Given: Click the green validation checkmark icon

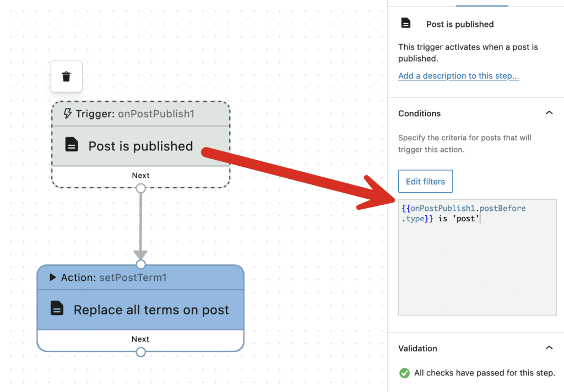Looking at the screenshot, I should [404, 373].
